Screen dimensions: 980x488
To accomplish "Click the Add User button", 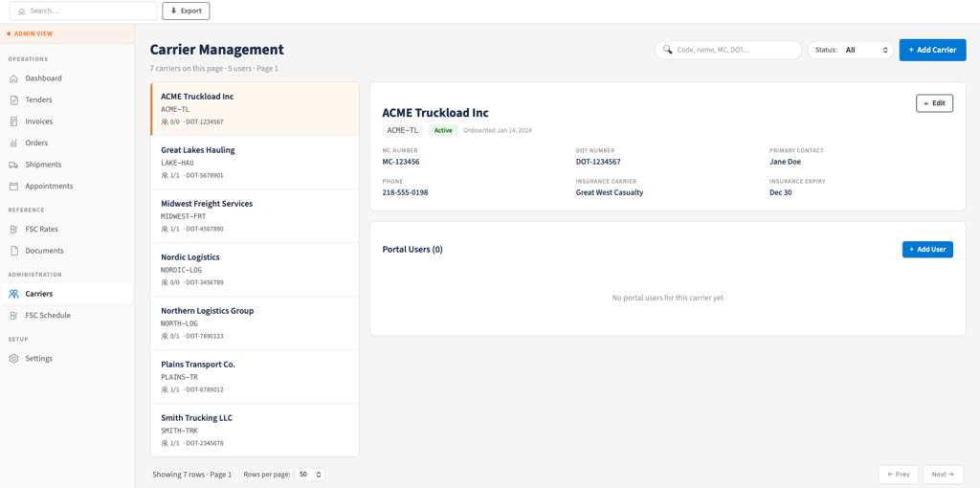I will [927, 250].
